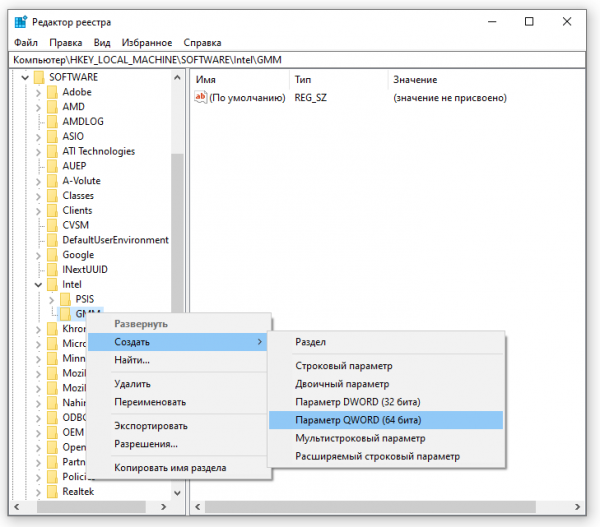Collapse the SOFTWARE tree node
The width and height of the screenshot is (600, 527).
[x=25, y=78]
